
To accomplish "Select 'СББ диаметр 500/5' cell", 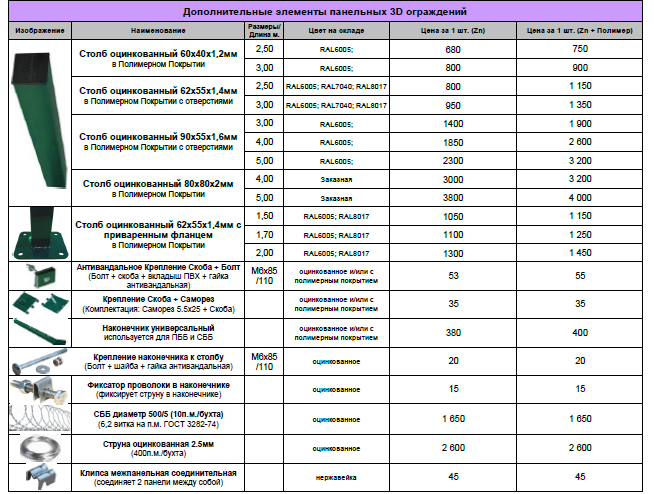I will click(x=158, y=419).
